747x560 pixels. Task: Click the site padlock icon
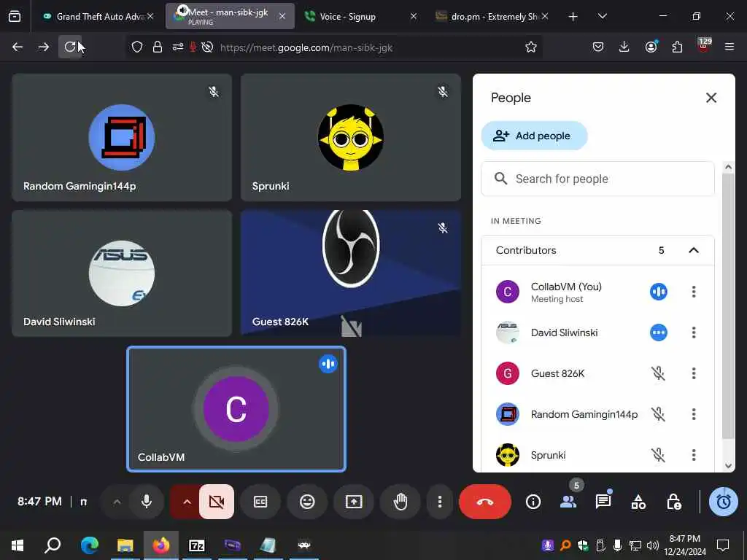[158, 47]
